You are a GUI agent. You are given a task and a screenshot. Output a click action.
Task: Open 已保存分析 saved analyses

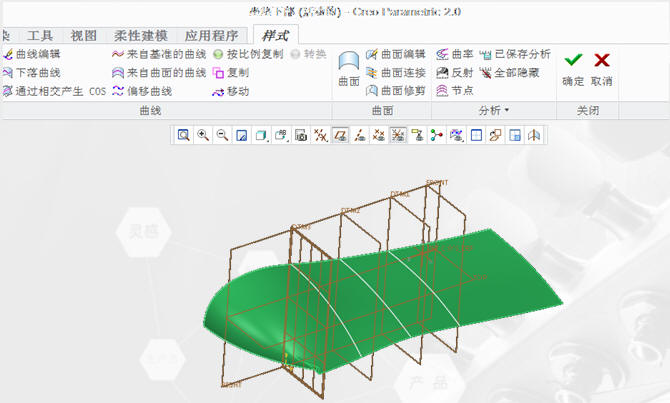tap(515, 54)
